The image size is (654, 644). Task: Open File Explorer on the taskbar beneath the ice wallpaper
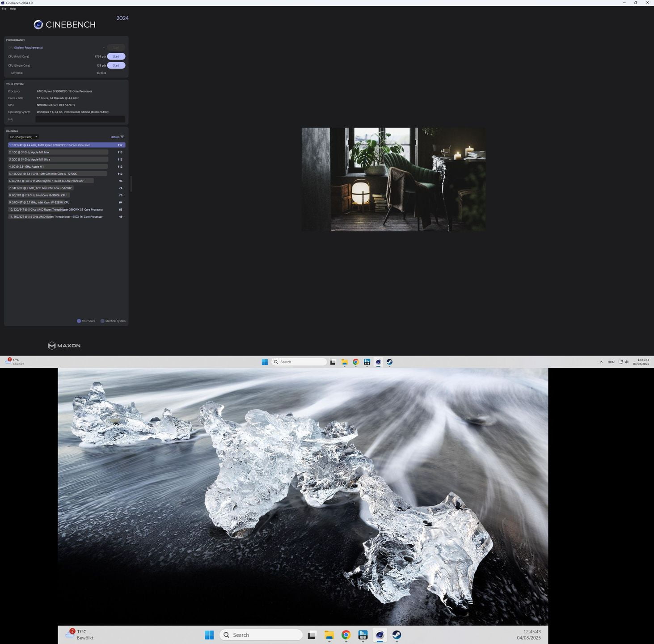tap(329, 635)
